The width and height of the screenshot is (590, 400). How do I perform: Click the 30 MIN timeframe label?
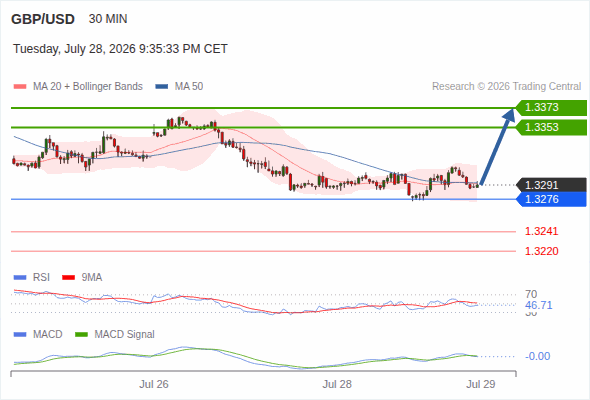pyautogui.click(x=108, y=19)
